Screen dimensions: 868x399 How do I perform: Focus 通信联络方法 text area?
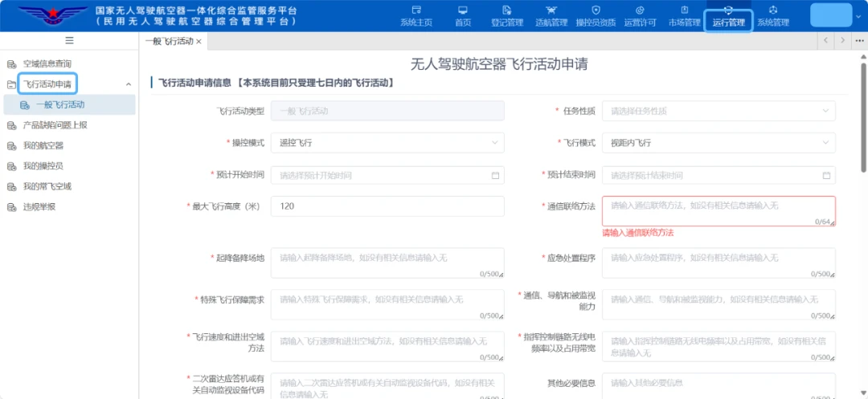pos(719,211)
